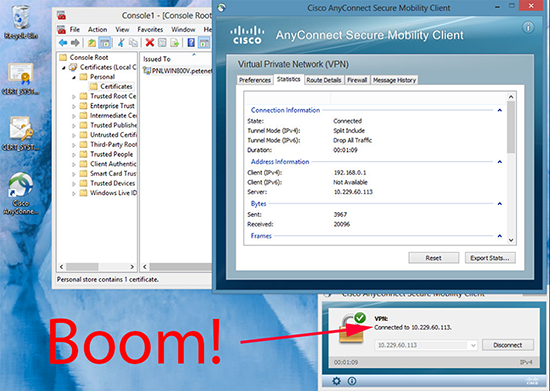Click the globe icon in AnyConnect title bar
The image size is (550, 391).
click(x=222, y=7)
